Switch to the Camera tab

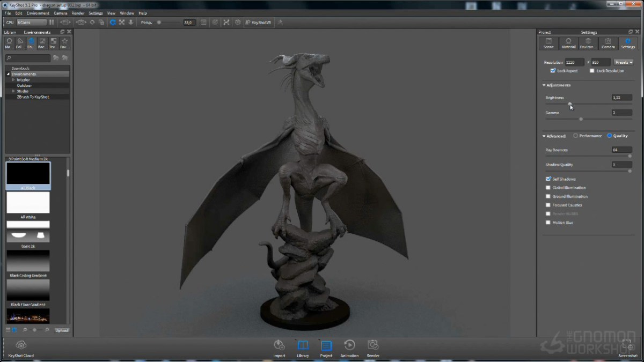coord(608,43)
